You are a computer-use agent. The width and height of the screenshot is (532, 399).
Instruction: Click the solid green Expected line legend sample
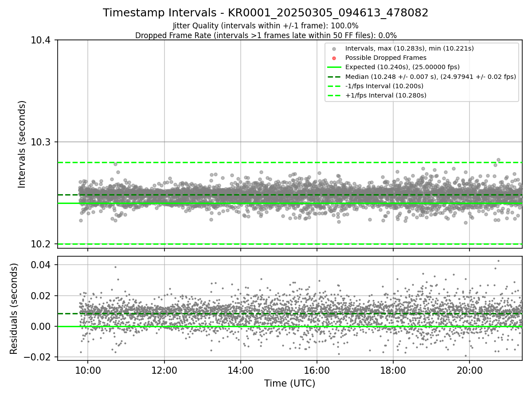(334, 67)
